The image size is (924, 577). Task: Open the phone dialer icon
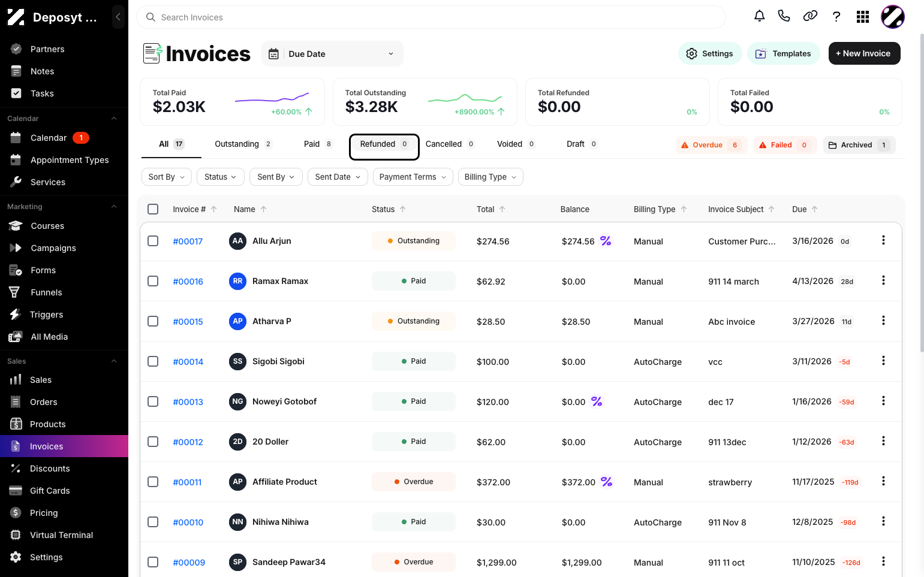(784, 16)
